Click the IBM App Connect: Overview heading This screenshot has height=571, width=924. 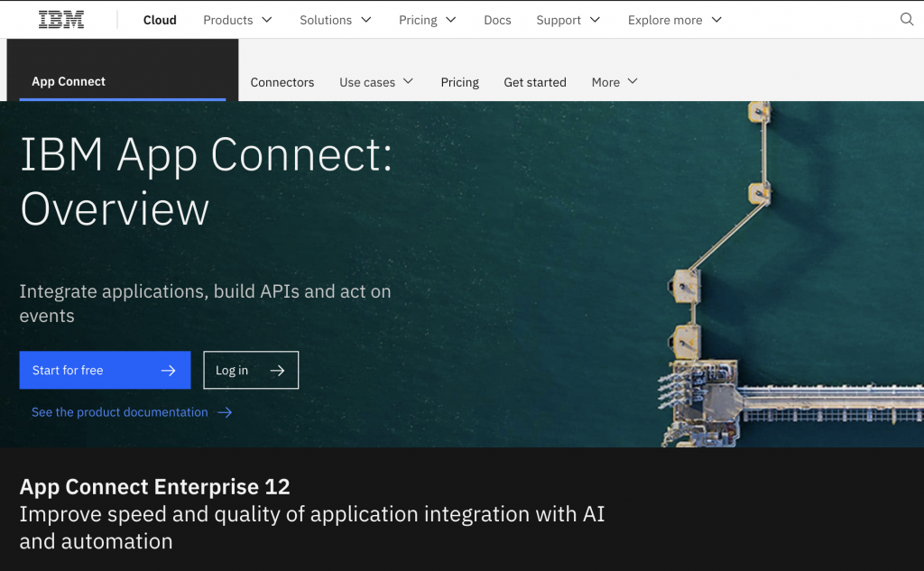(207, 181)
